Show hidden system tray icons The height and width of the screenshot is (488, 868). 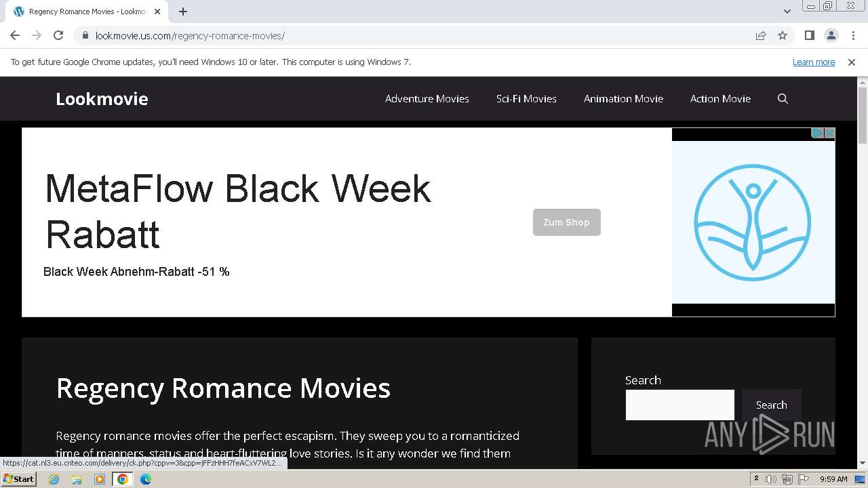(x=756, y=479)
